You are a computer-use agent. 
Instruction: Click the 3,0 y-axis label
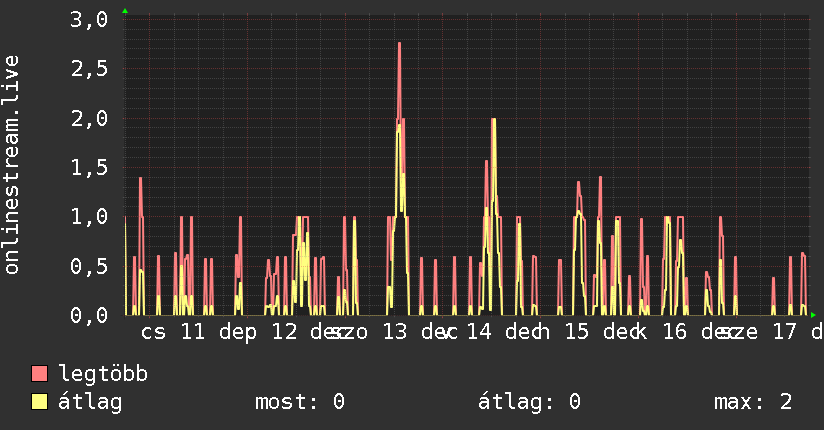89,19
